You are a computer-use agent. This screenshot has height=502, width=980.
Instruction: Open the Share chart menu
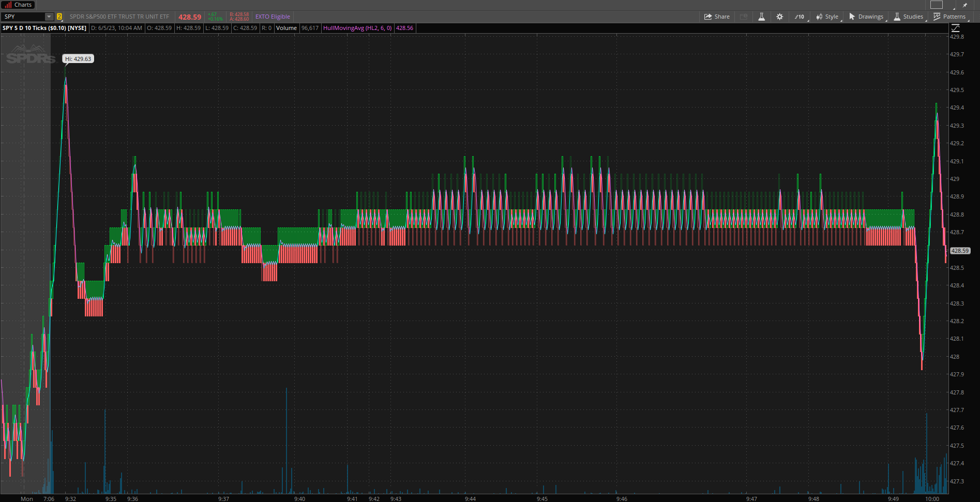(x=717, y=17)
